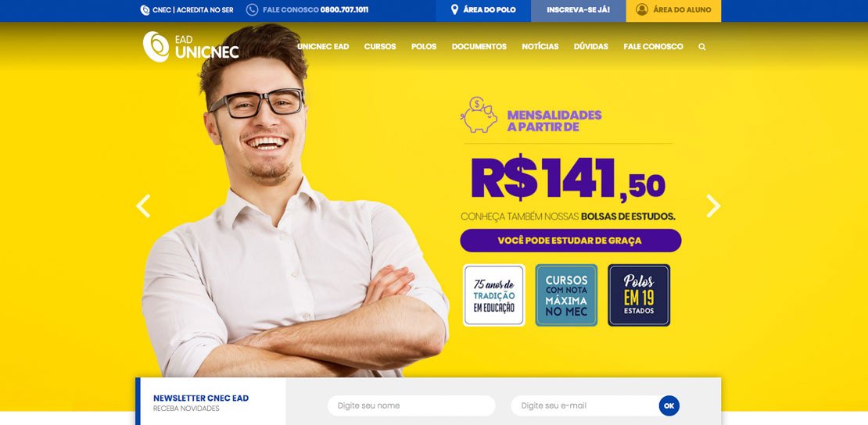Screen dimensions: 868x425
Task: Click the piggy bank icon
Action: [479, 115]
